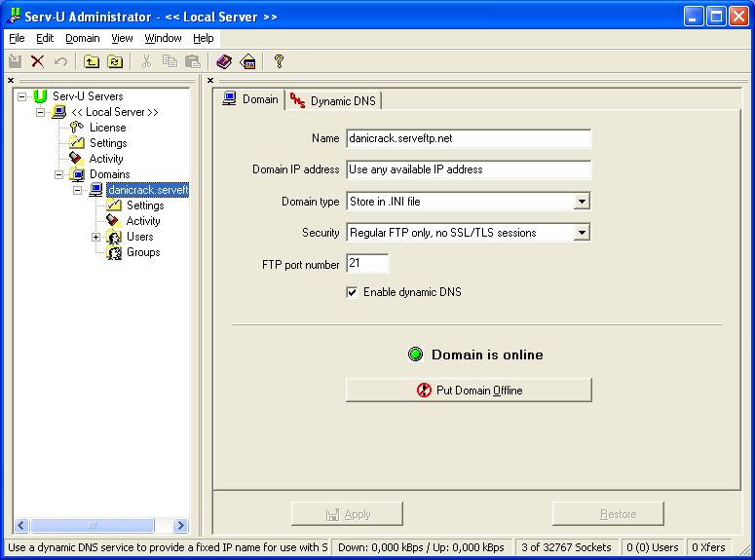Click the Put Domain Offline button
The height and width of the screenshot is (560, 755).
(469, 390)
